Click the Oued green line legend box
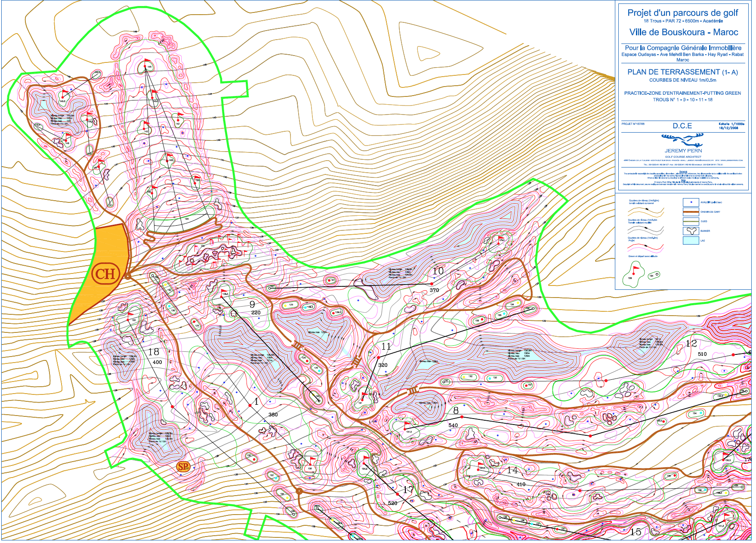The height and width of the screenshot is (543, 756). (691, 221)
